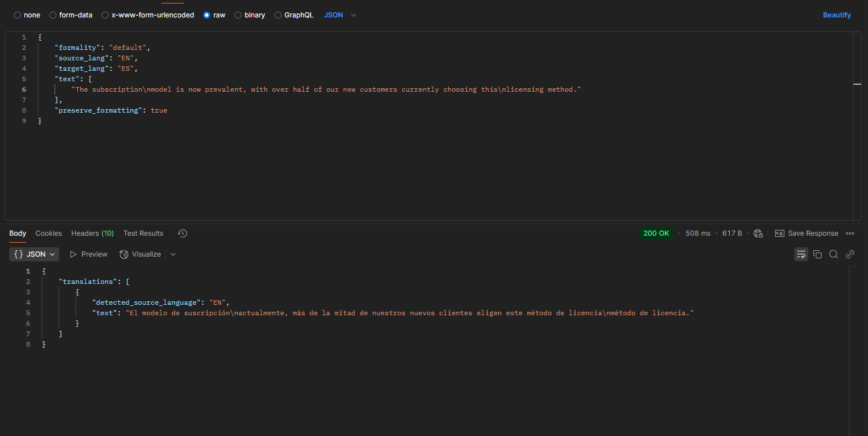Click the response pane vertical scrollbar
Screen dimensions: 868x436
point(853,351)
